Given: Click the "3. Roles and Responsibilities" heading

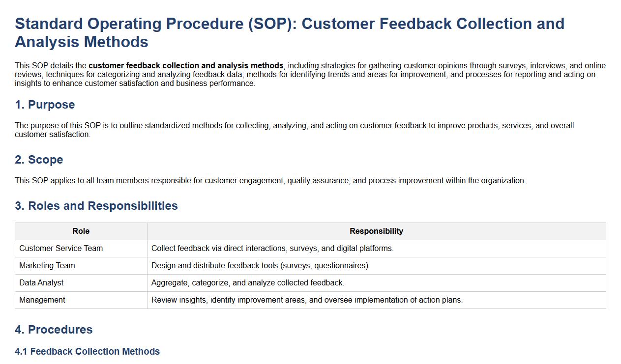Looking at the screenshot, I should point(96,206).
